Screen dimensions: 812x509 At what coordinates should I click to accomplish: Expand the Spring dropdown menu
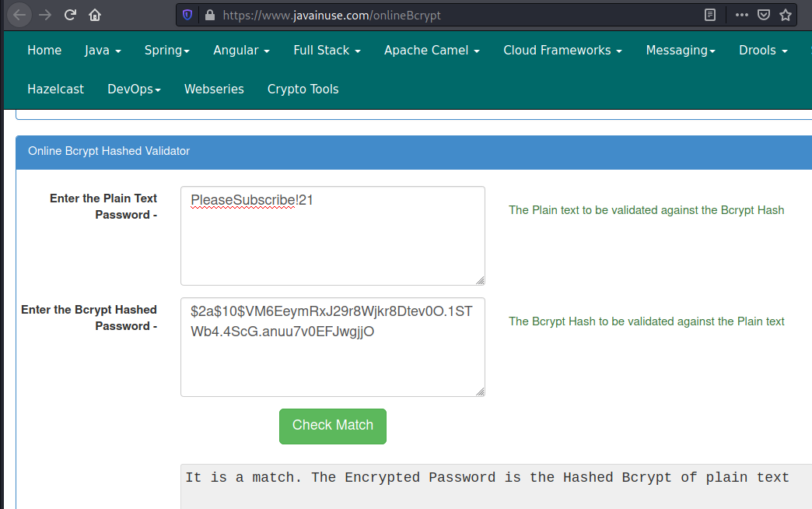pyautogui.click(x=167, y=50)
